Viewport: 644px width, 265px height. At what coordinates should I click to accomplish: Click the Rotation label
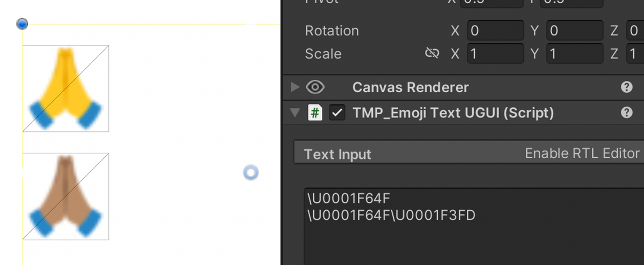point(332,31)
